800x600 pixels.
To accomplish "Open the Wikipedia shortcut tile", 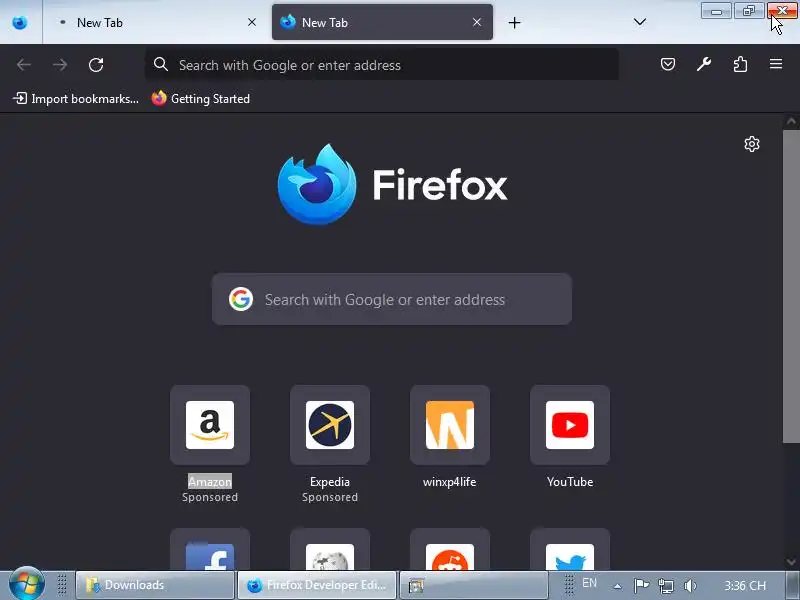I will [330, 550].
